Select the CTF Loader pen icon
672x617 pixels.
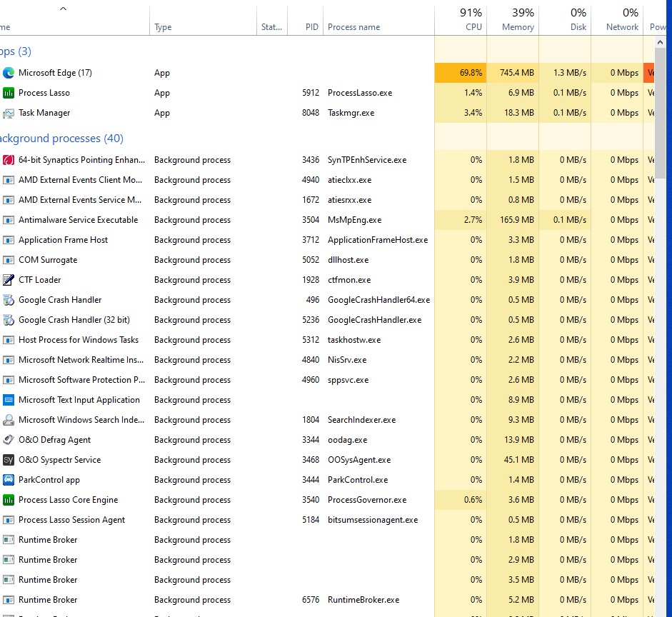coord(9,280)
